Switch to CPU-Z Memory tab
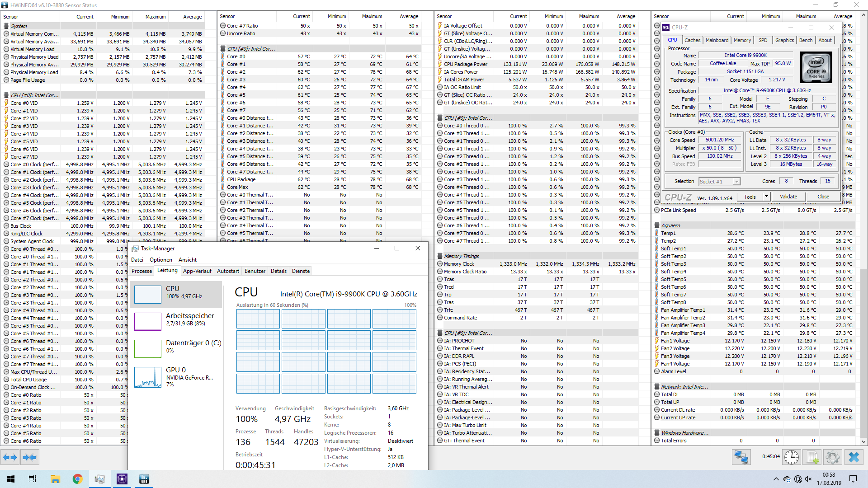Image resolution: width=868 pixels, height=488 pixels. click(742, 40)
